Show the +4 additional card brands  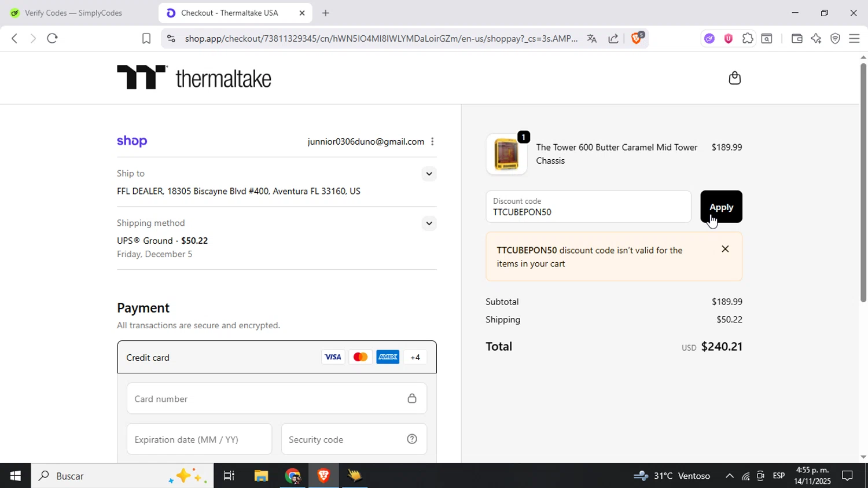click(x=415, y=357)
